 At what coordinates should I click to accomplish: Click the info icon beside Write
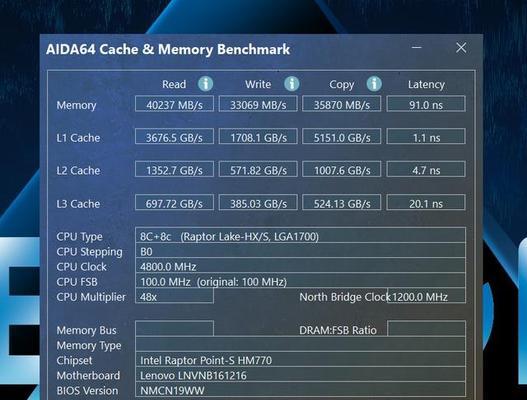pyautogui.click(x=291, y=83)
